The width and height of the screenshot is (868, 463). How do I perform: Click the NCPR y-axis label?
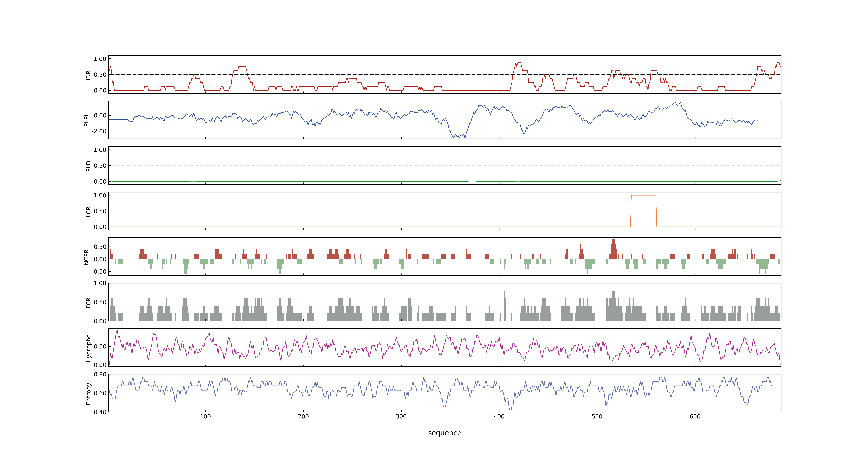point(87,257)
